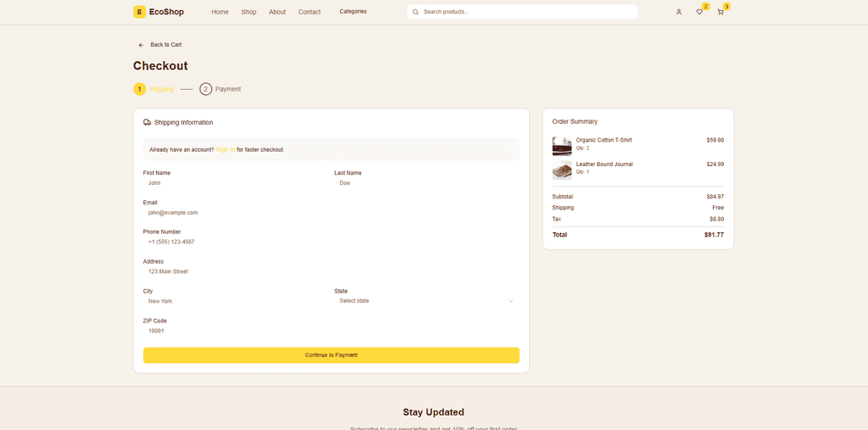Click step 1 Shipping circle
This screenshot has width=868, height=430.
coord(140,89)
